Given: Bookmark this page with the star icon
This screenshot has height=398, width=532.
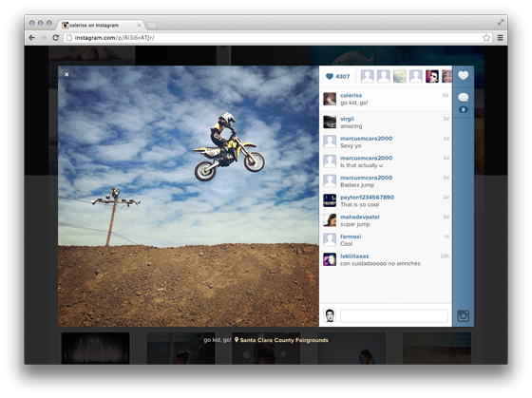Looking at the screenshot, I should [486, 38].
